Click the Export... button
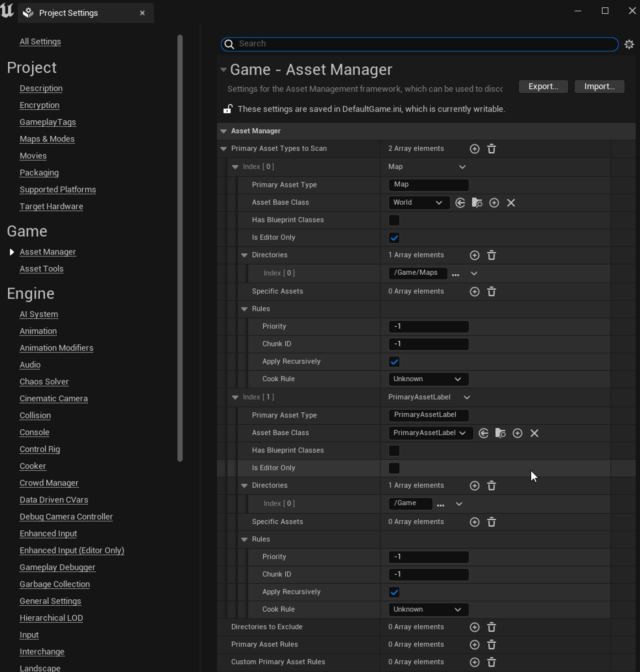Image resolution: width=640 pixels, height=672 pixels. point(543,86)
